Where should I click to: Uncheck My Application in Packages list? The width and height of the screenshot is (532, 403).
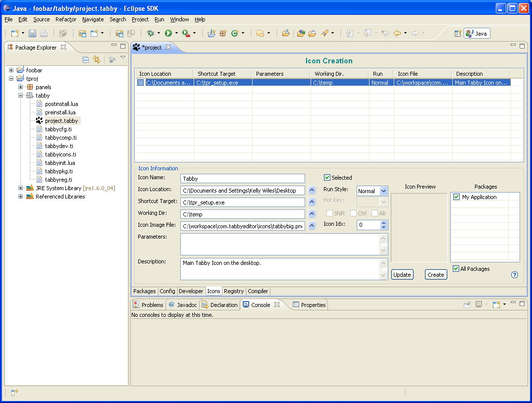(x=456, y=197)
